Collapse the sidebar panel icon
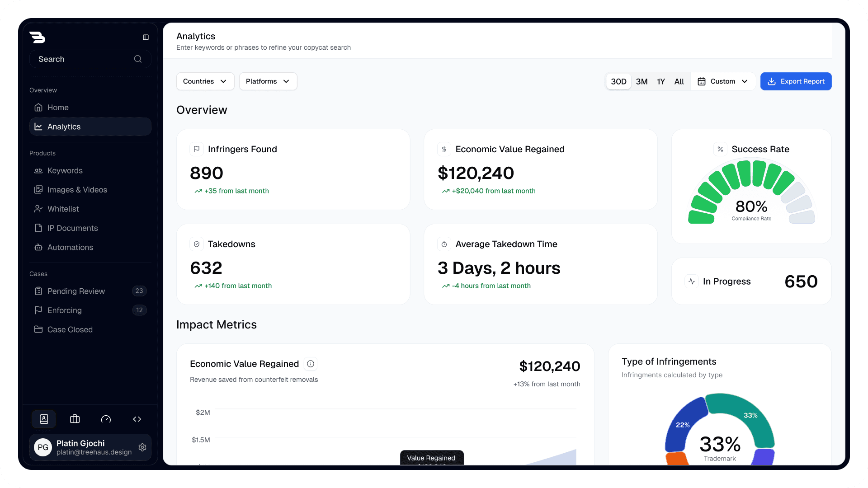Screen dimensions: 868x488 (146, 38)
